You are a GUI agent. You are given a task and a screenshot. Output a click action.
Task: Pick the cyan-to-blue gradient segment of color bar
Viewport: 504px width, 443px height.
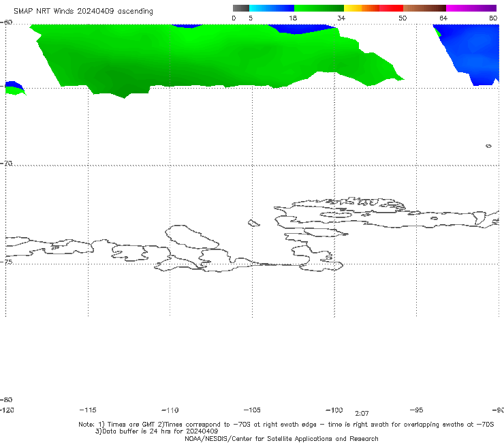click(x=272, y=8)
